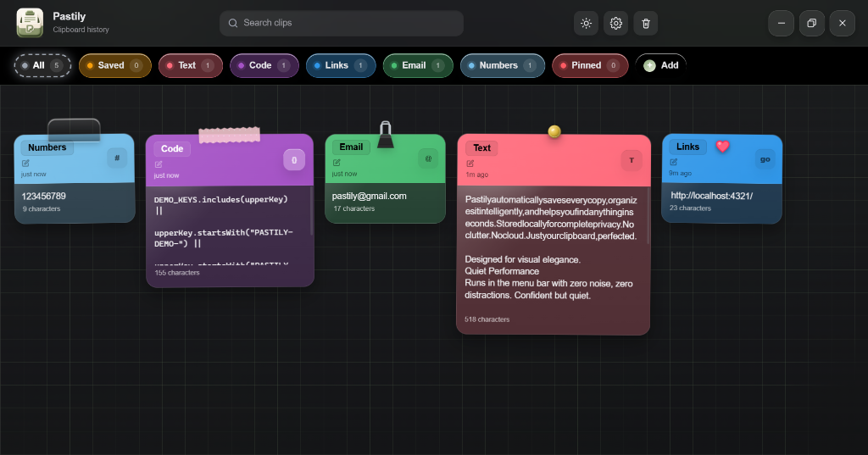Click the '23 characters' count
The width and height of the screenshot is (868, 455).
point(690,208)
